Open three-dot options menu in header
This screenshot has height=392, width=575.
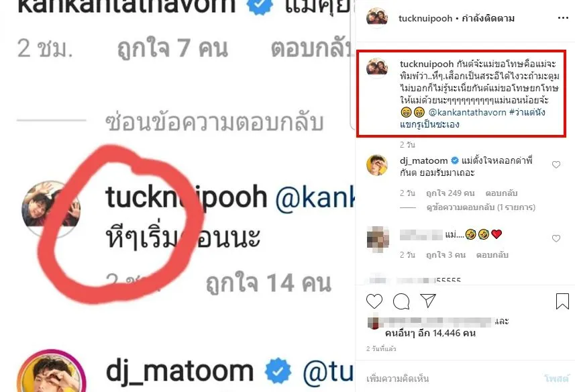(x=563, y=18)
